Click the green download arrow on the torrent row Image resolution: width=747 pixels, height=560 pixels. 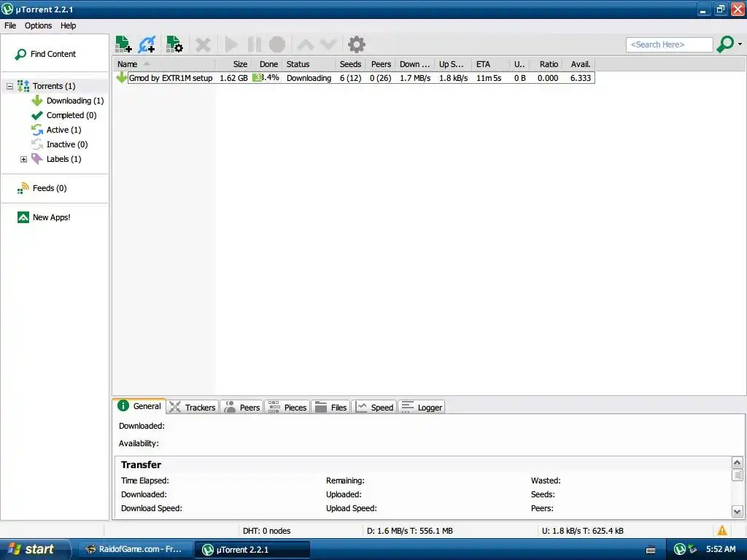(122, 77)
